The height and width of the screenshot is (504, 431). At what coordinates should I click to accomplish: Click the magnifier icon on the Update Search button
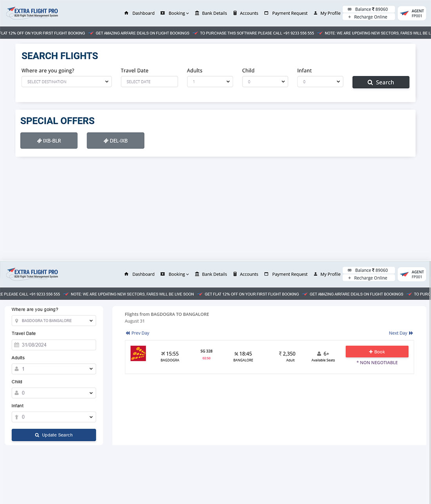click(x=37, y=435)
